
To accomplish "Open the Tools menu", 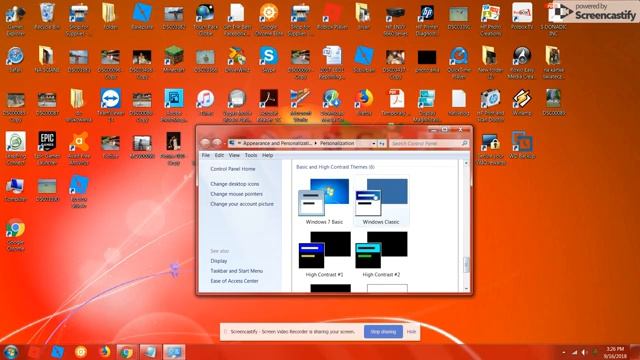I will point(251,156).
